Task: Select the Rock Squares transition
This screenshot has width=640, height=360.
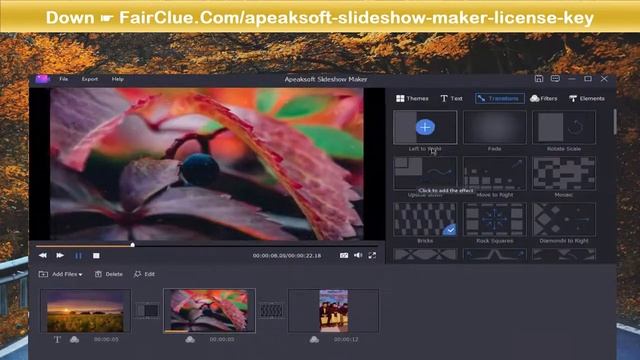Action: (494, 220)
